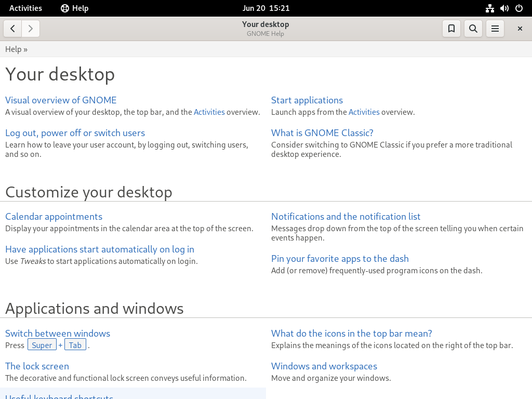Click the Applications and windows heading
The image size is (532, 399).
point(95,309)
